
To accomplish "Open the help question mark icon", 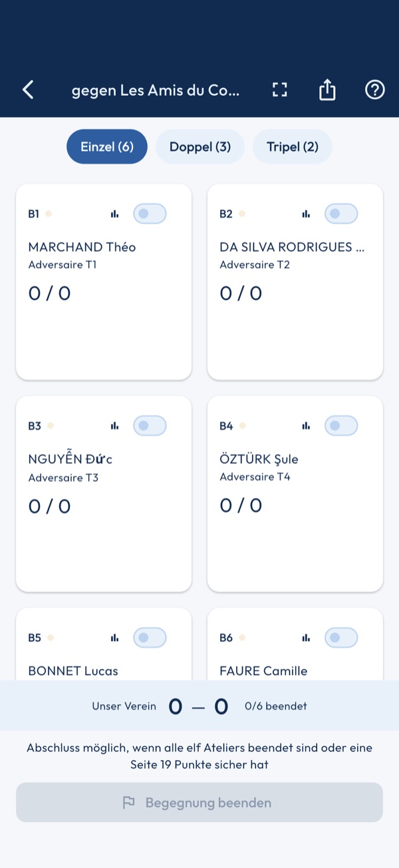I will click(x=375, y=90).
